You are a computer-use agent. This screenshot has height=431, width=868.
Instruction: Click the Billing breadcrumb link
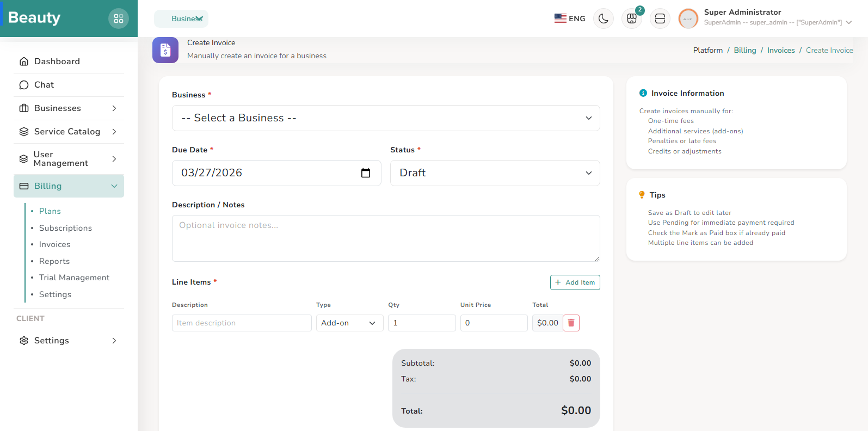745,50
